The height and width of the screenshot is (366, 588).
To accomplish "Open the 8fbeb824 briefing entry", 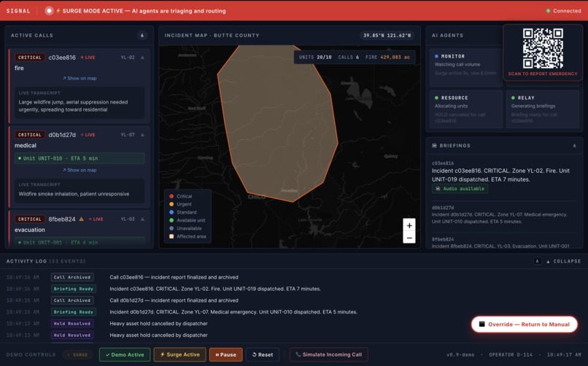I will 504,243.
